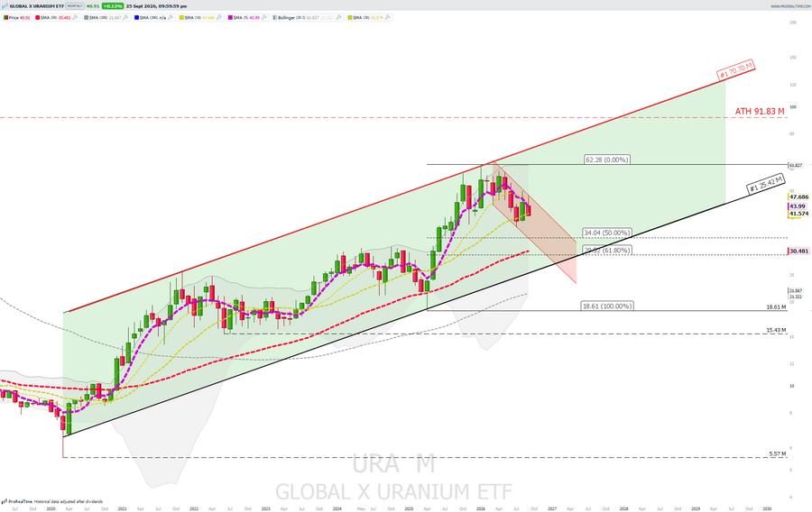Screen dimensions: 812x512
Task: Click the chart bars icon beside the ETF title
Action: pyautogui.click(x=5, y=6)
